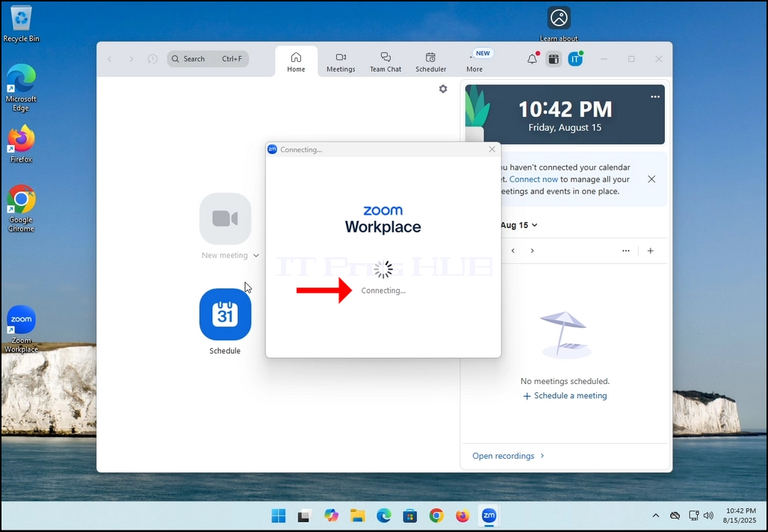Click the OneDrive cloud tray icon

coord(675,516)
